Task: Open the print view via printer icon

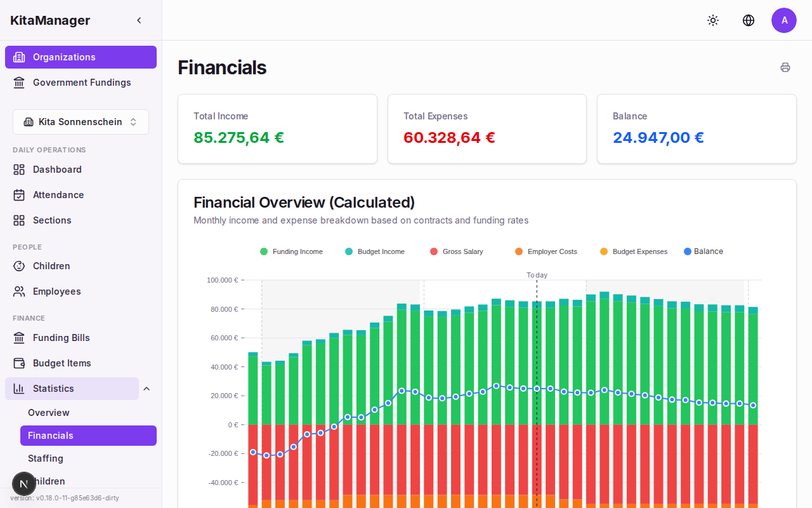Action: [785, 67]
